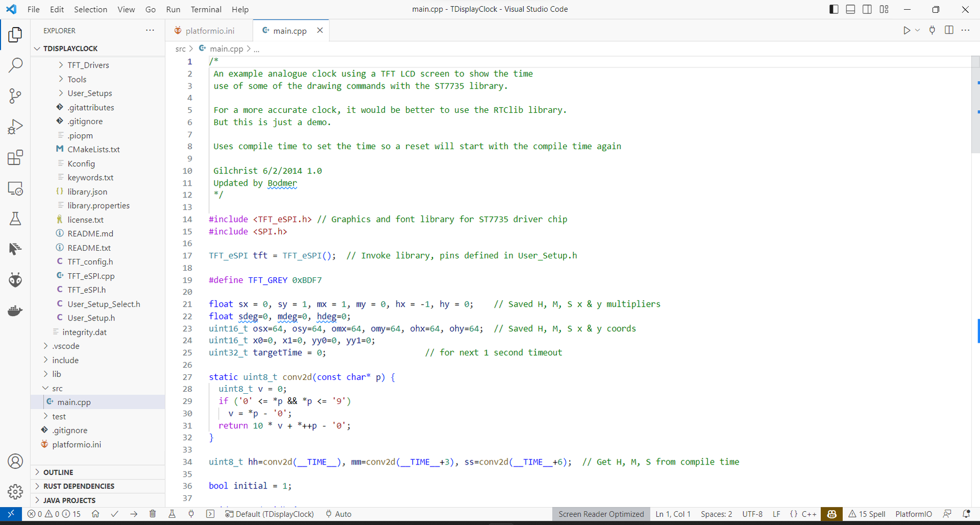980x525 pixels.
Task: Open the Testing flask view in sidebar
Action: (15, 219)
